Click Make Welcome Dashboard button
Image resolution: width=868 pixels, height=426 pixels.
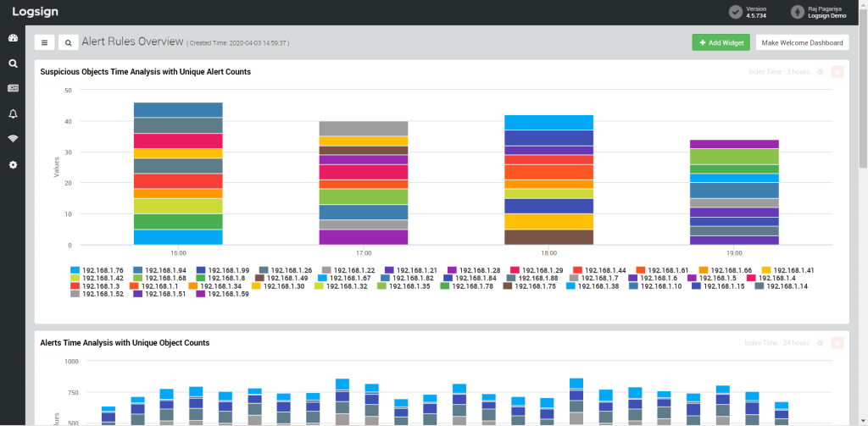[x=802, y=42]
